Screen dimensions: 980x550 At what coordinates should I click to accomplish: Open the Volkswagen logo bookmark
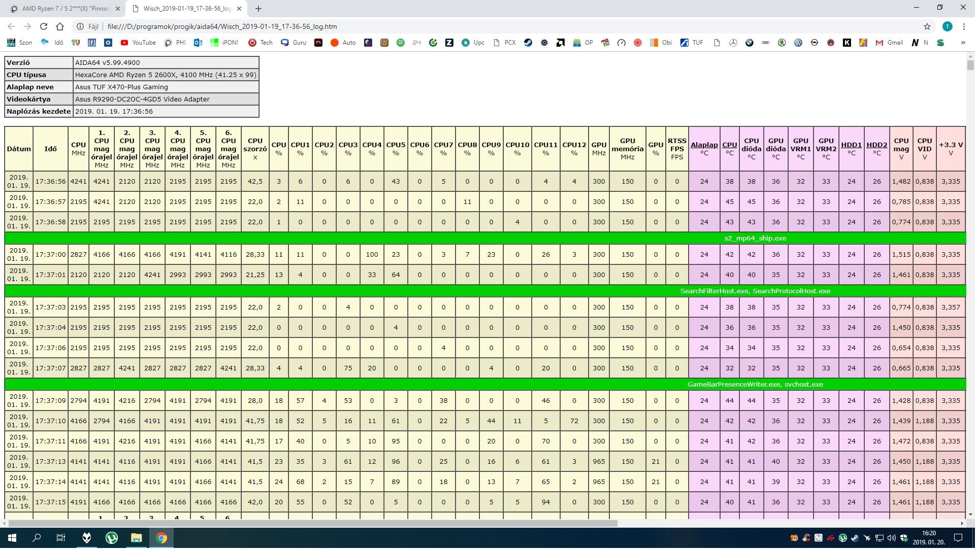[x=798, y=43]
